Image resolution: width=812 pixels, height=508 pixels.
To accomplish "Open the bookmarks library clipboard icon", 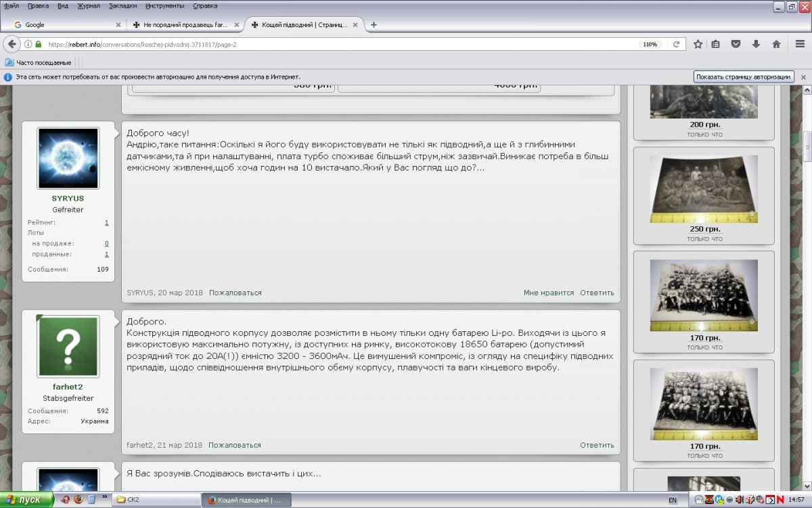I will click(x=716, y=44).
